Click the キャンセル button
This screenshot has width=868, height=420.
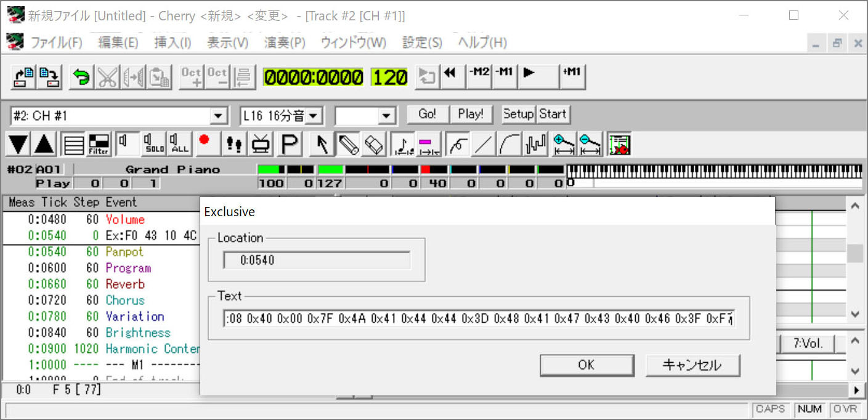692,365
